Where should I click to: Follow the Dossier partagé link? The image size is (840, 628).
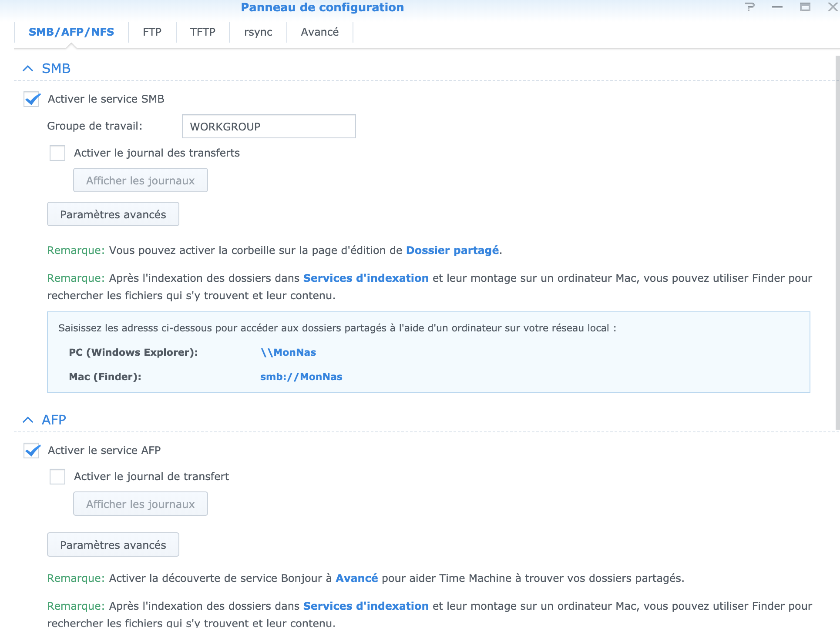click(452, 251)
